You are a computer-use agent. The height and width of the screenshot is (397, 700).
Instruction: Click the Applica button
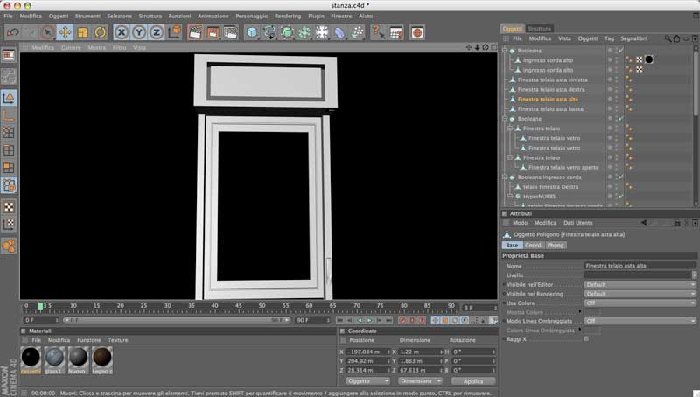[473, 381]
